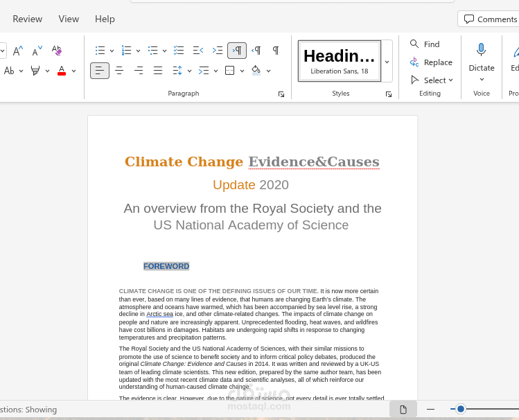Open Paragraph dialog launcher

[x=281, y=94]
